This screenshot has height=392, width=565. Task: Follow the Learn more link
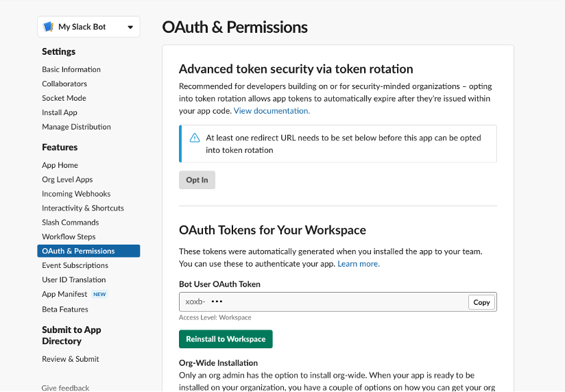coord(359,264)
